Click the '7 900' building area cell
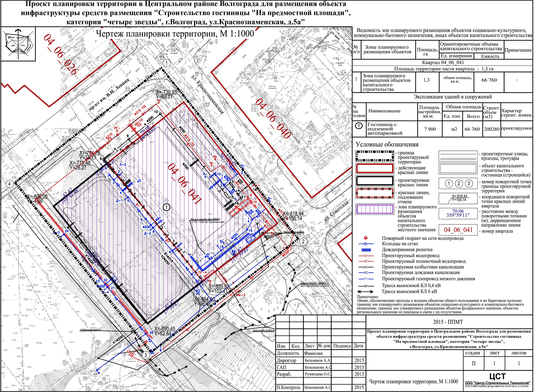 430,129
